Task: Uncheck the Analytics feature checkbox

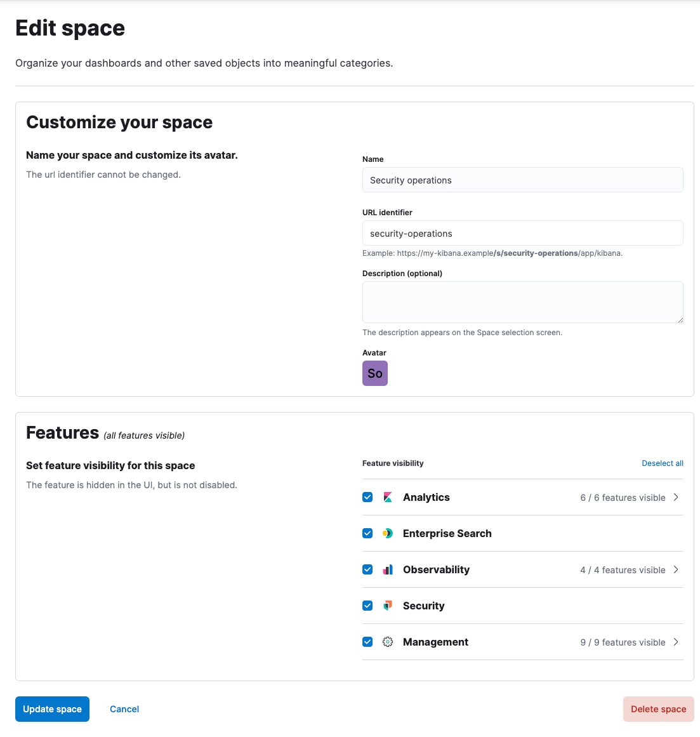Action: pyautogui.click(x=367, y=498)
